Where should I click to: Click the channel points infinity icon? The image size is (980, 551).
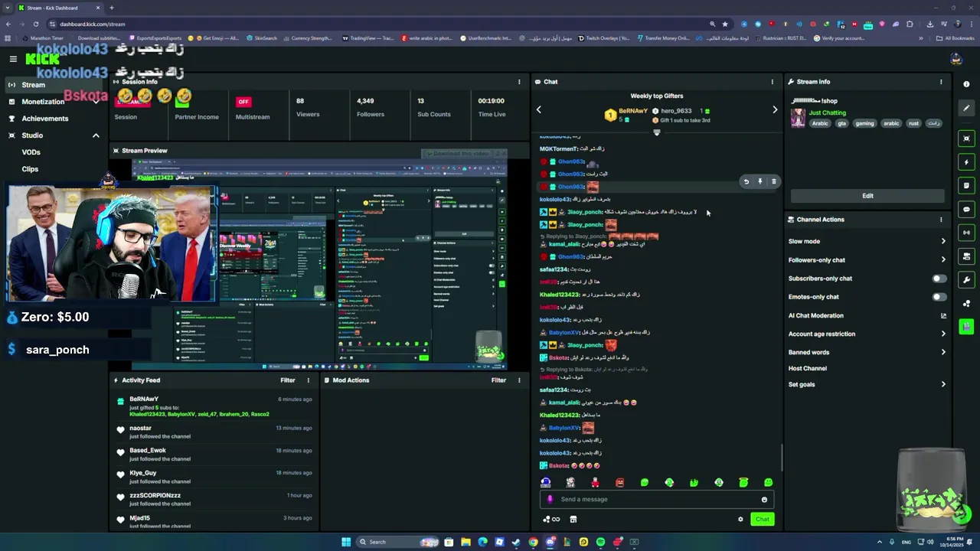pyautogui.click(x=551, y=520)
